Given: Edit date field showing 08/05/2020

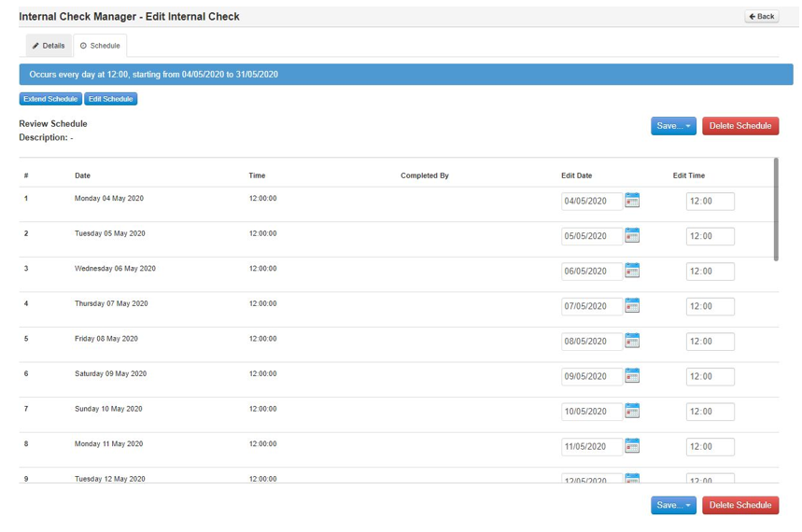Looking at the screenshot, I should point(592,342).
